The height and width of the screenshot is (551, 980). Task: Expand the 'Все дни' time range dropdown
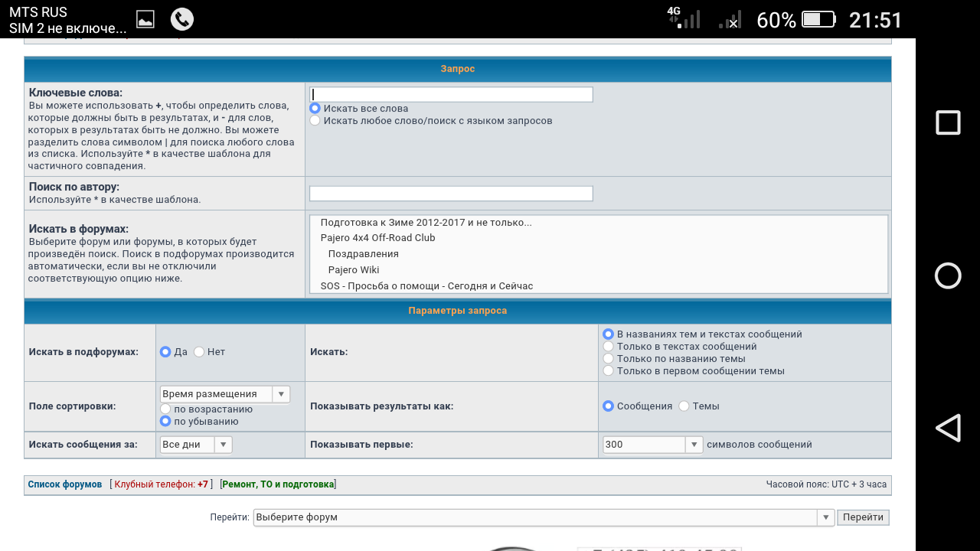click(x=196, y=445)
